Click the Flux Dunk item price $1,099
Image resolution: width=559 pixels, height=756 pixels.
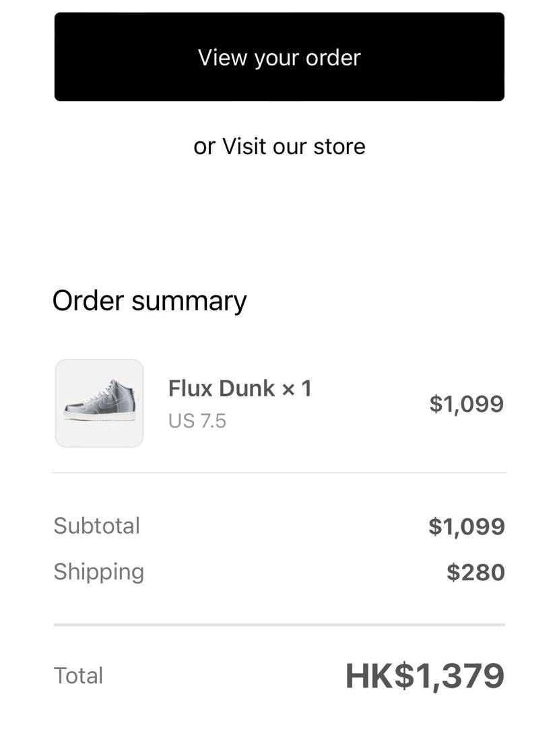[467, 403]
